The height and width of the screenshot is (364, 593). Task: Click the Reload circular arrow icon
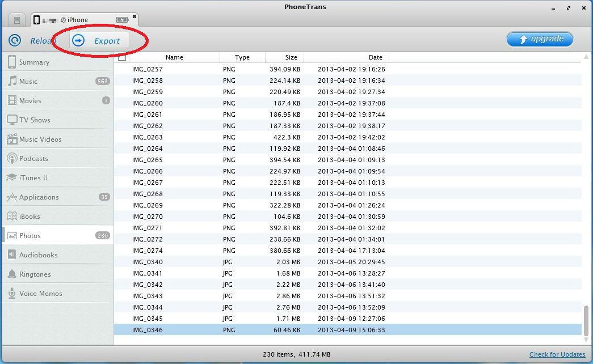click(15, 40)
